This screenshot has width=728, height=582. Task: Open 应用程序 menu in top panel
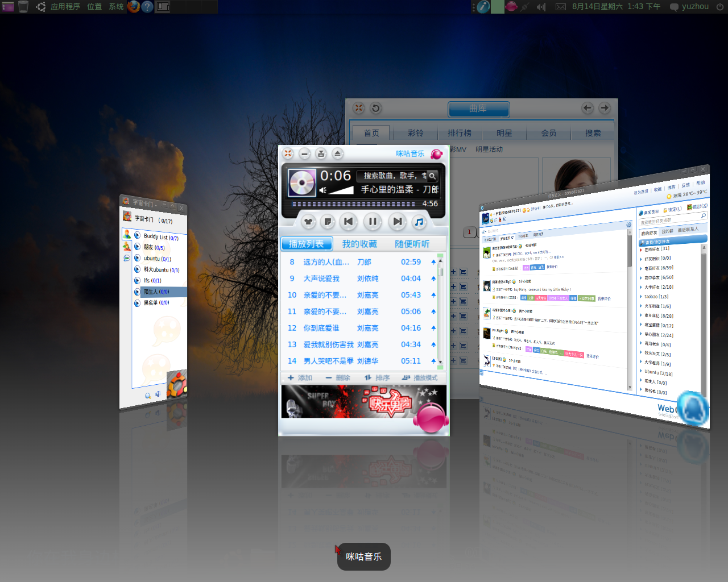click(x=65, y=7)
